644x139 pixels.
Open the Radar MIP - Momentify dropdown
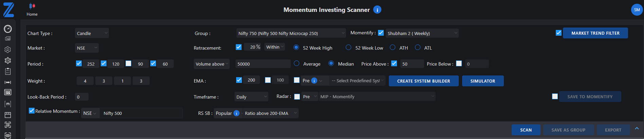click(377, 97)
